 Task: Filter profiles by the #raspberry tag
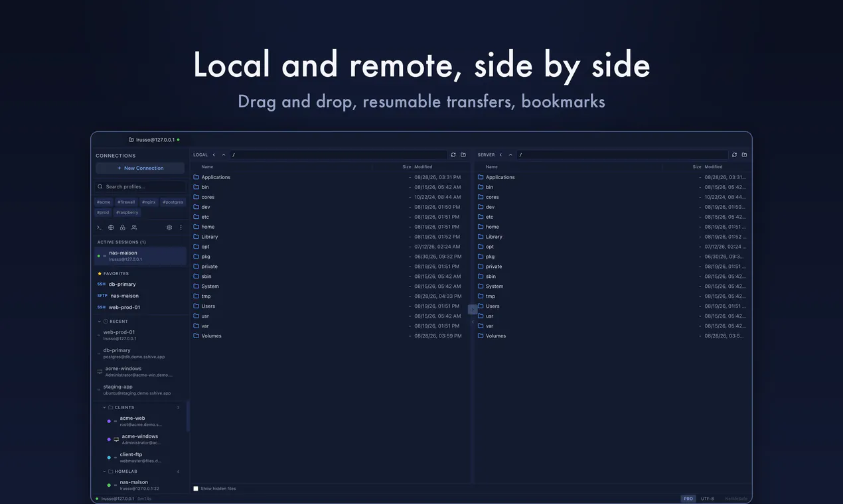127,213
